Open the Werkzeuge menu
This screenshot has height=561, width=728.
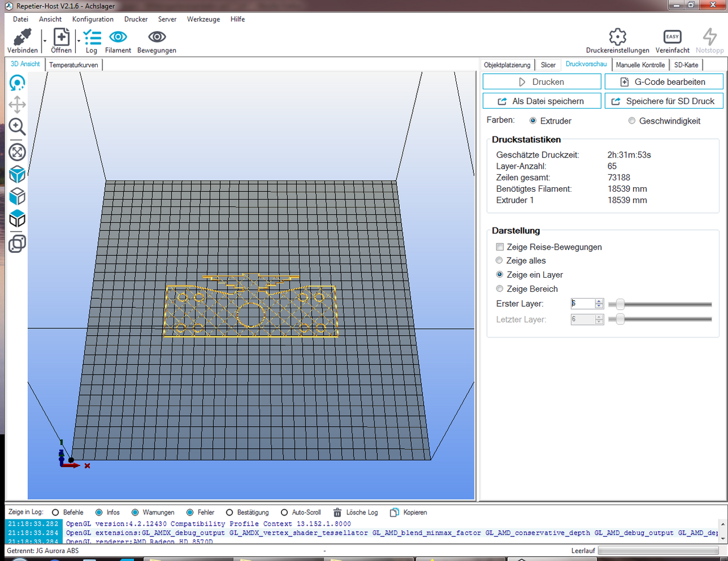click(204, 19)
